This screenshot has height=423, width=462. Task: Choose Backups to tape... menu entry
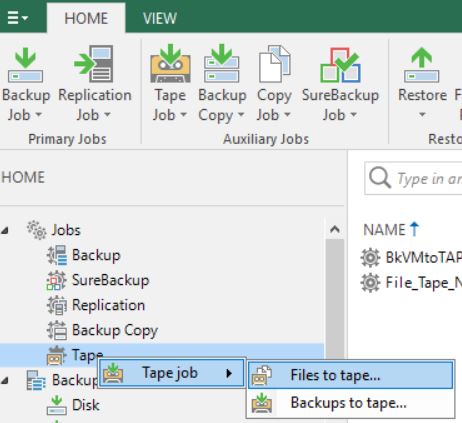pyautogui.click(x=350, y=403)
